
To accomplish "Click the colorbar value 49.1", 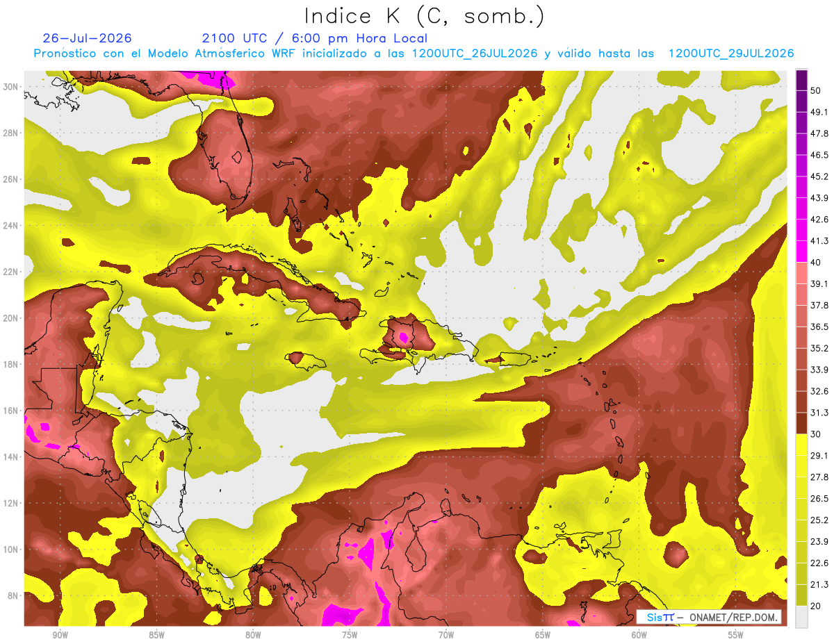I will click(820, 112).
